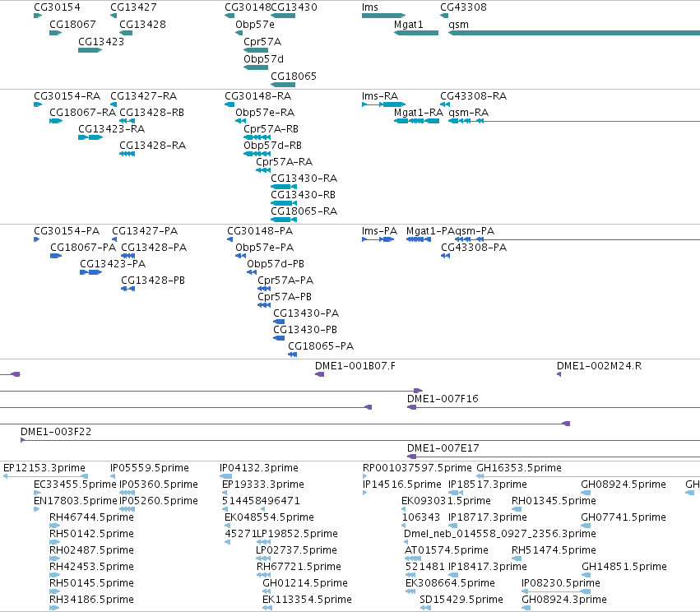The height and width of the screenshot is (612, 700).
Task: Select the Obp57e-RA transcript label
Action: click(265, 113)
